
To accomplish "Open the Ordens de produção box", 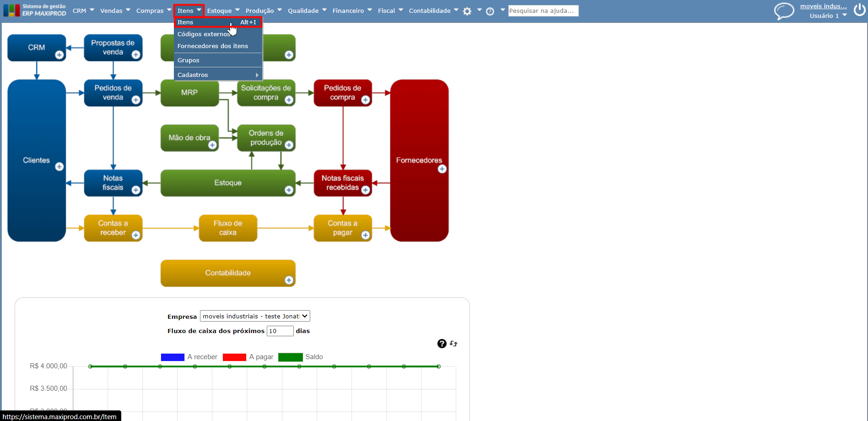I will coord(266,138).
